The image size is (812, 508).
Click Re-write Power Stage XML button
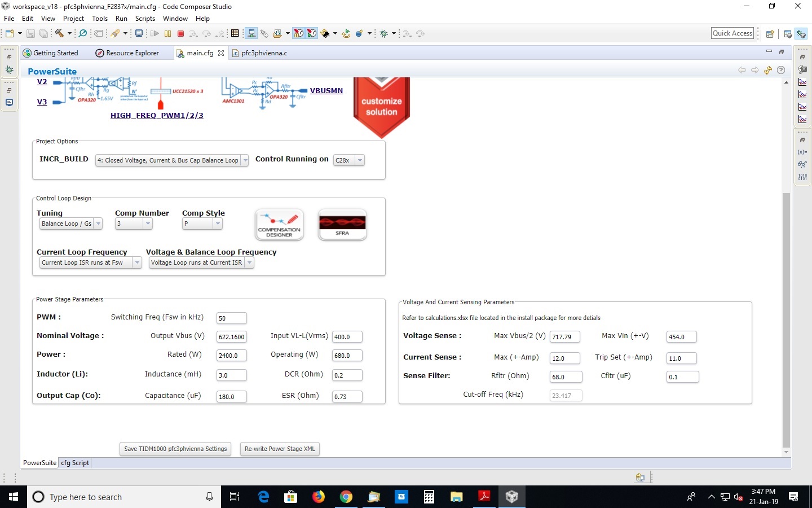pyautogui.click(x=280, y=449)
